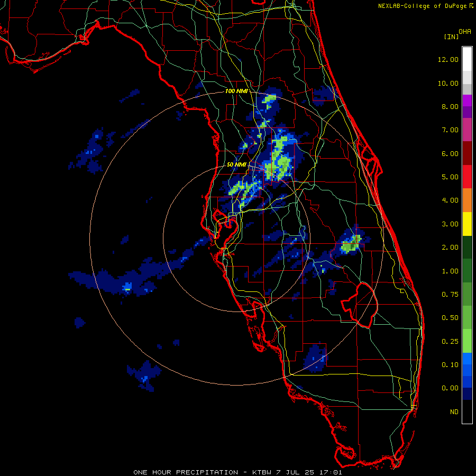Click the 0.25 legend value
Viewport: 476px width, 476px height.
pos(450,342)
